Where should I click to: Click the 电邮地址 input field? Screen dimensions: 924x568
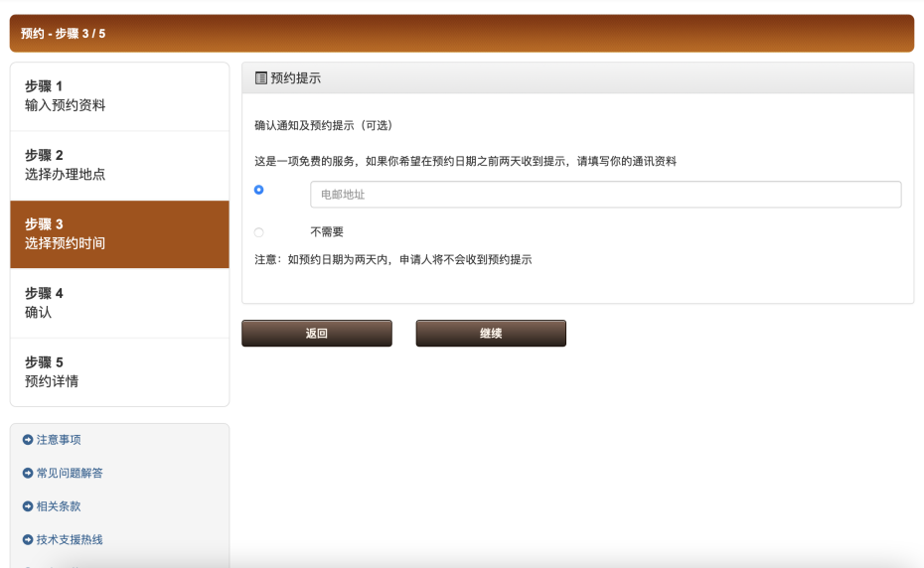tap(606, 195)
